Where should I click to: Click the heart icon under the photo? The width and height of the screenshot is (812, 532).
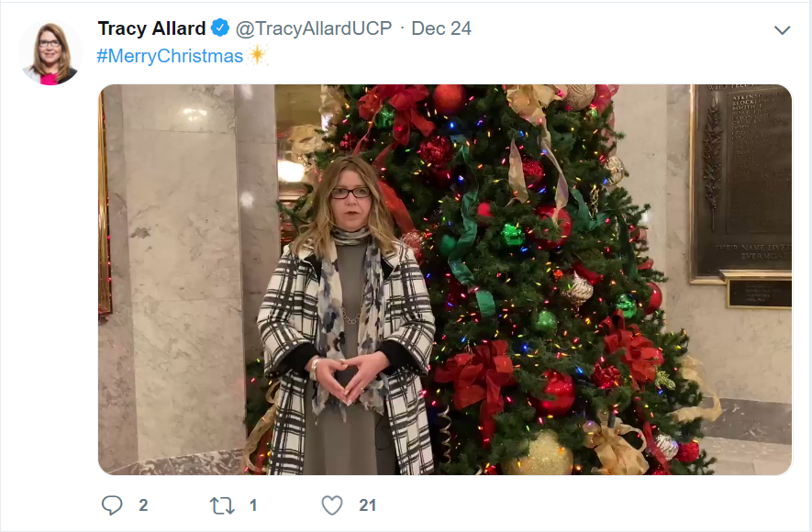pyautogui.click(x=331, y=504)
